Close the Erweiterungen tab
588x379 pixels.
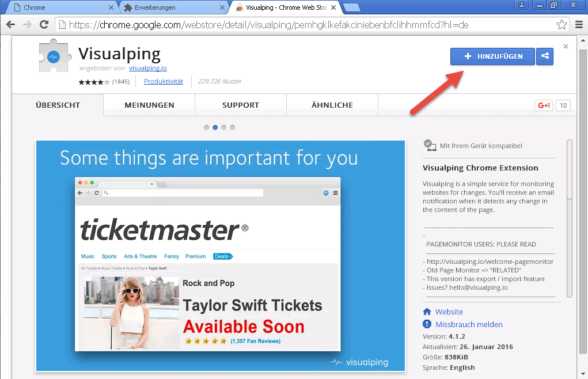coord(222,7)
